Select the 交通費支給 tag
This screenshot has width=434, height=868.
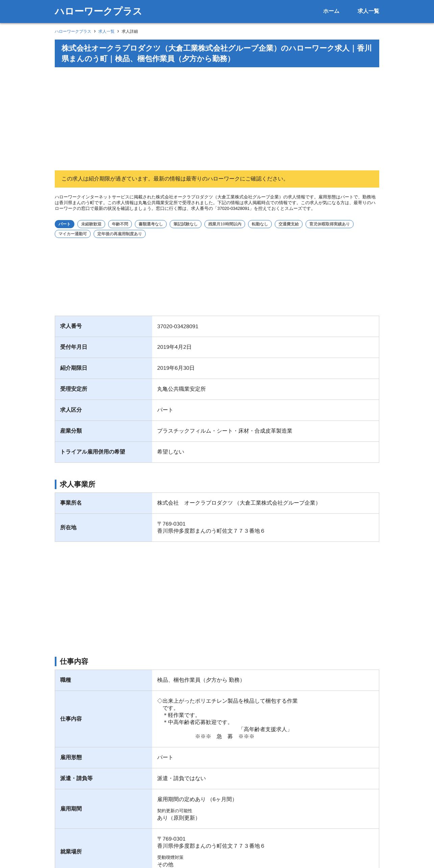[x=289, y=224]
